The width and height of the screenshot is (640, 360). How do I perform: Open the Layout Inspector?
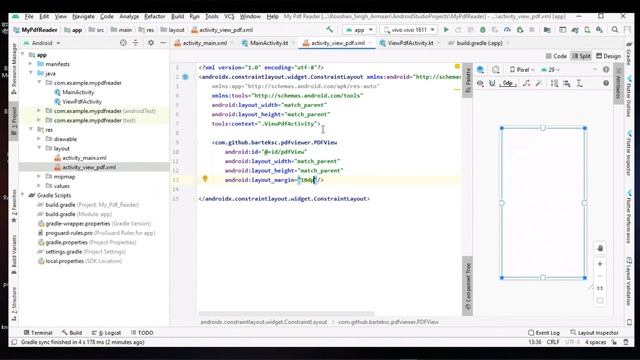pos(594,333)
